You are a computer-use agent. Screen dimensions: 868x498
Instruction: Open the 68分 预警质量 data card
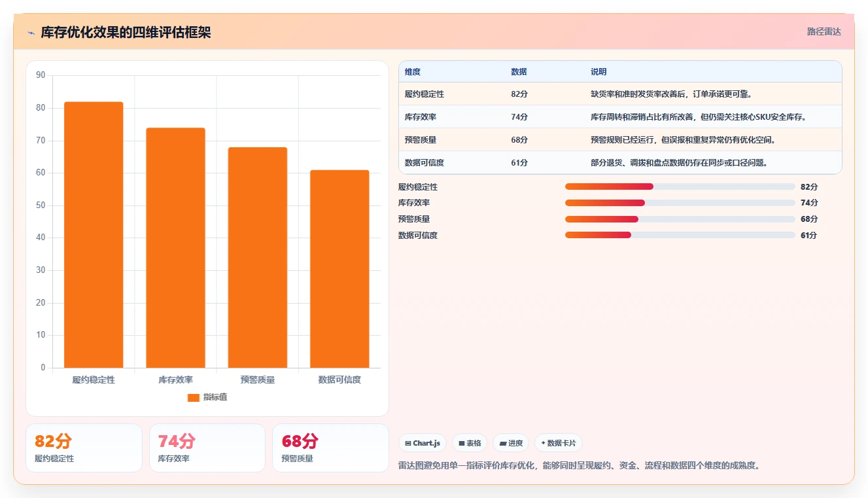click(x=330, y=448)
